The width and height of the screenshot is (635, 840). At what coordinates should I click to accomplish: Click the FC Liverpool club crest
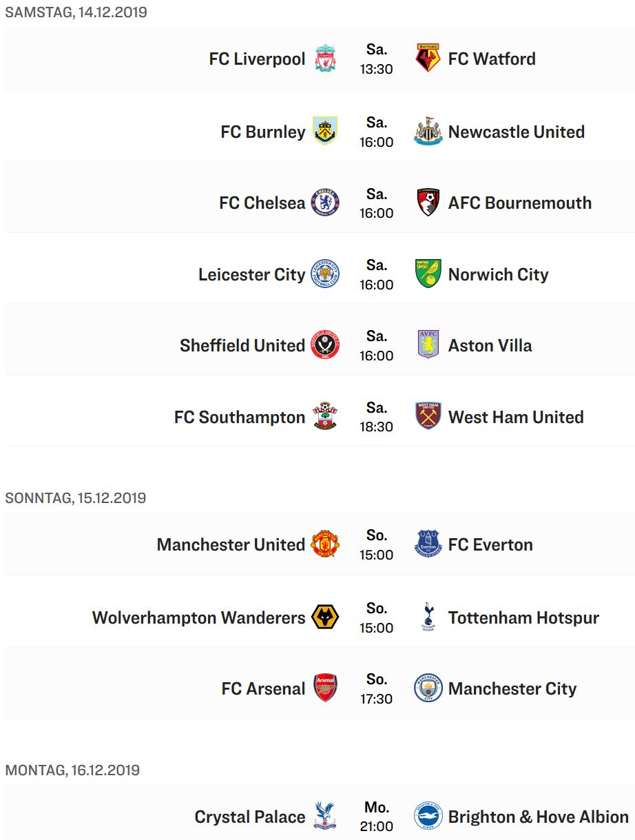click(x=325, y=59)
